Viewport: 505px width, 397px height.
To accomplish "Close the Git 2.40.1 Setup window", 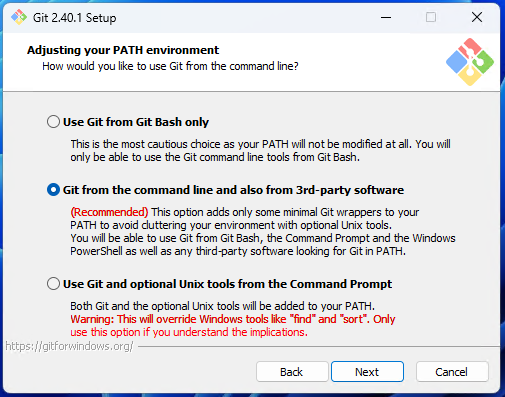I will point(477,17).
